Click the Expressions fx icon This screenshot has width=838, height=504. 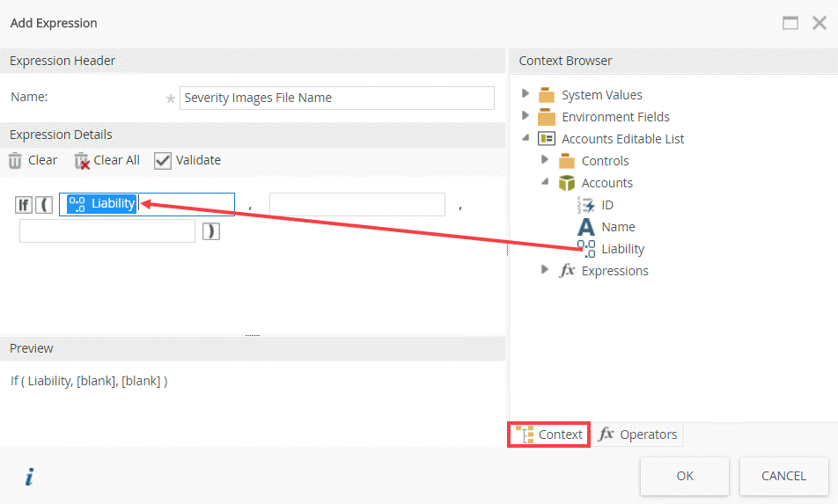coord(567,270)
